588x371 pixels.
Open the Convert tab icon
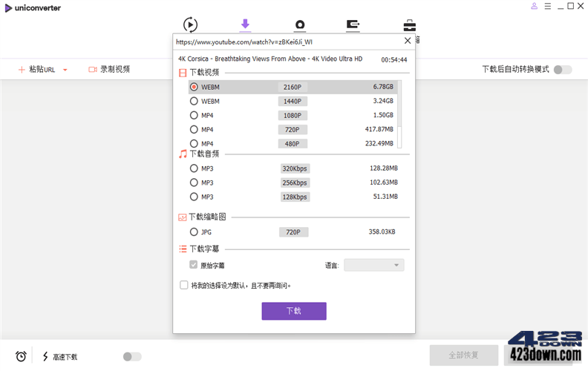[x=190, y=24]
